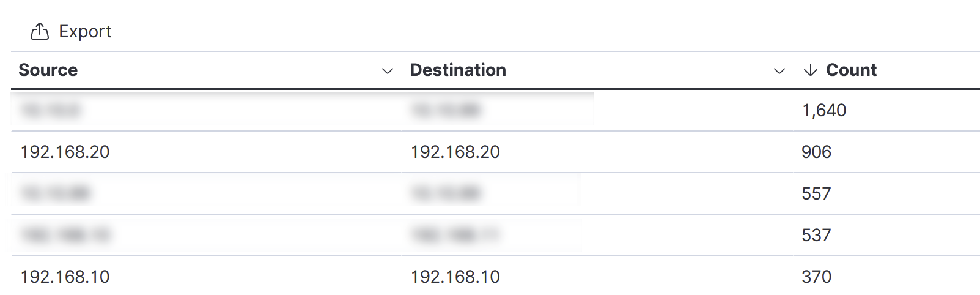The height and width of the screenshot is (295, 980).
Task: Expand the Destination column options chevron
Action: (x=779, y=71)
